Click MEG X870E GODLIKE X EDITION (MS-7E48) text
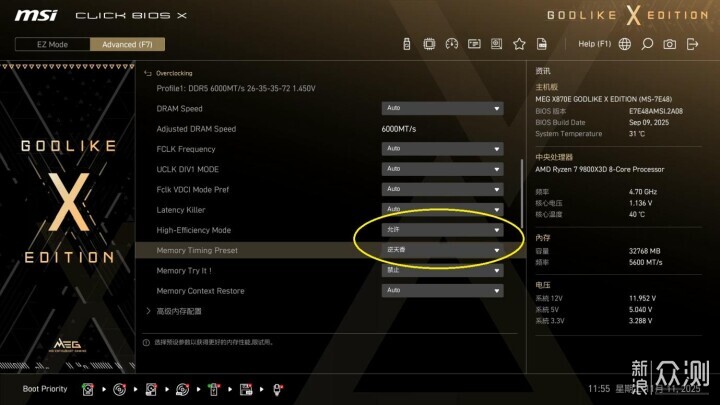The height and width of the screenshot is (405, 720). click(603, 99)
